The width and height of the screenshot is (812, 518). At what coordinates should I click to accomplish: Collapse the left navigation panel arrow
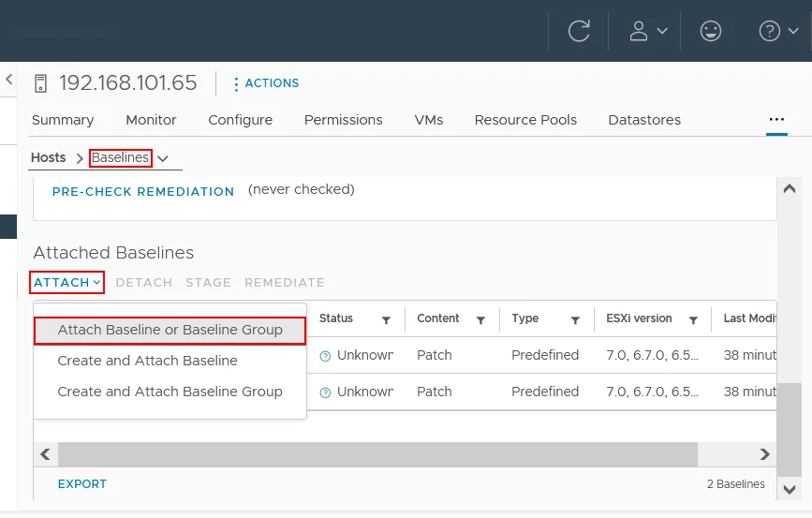(x=9, y=80)
